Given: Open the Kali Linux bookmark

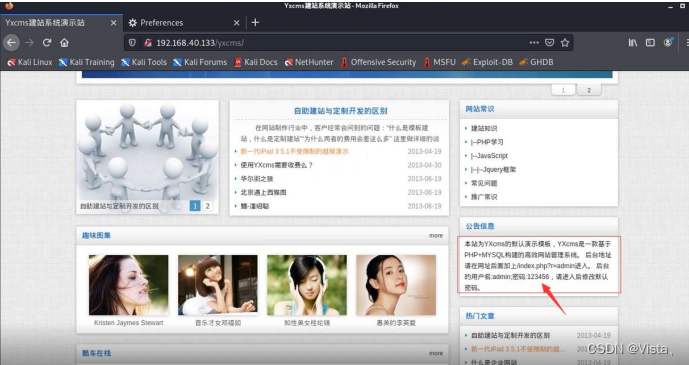Looking at the screenshot, I should [30, 62].
